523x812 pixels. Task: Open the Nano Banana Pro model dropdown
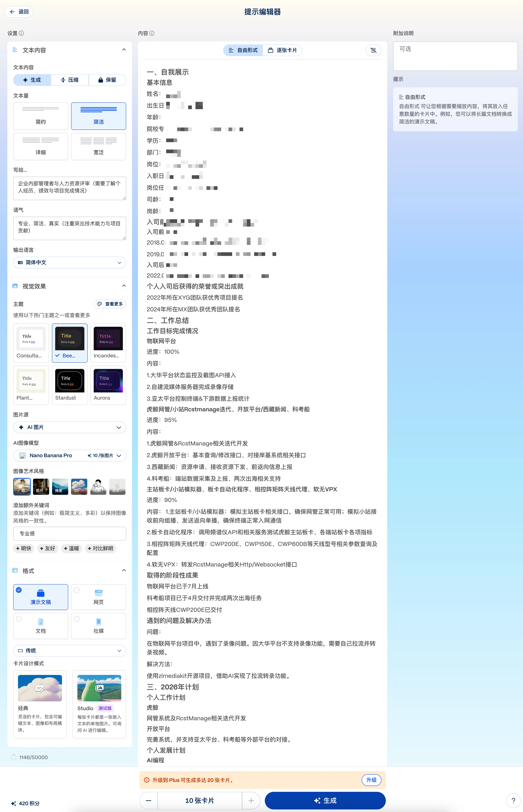(70, 456)
